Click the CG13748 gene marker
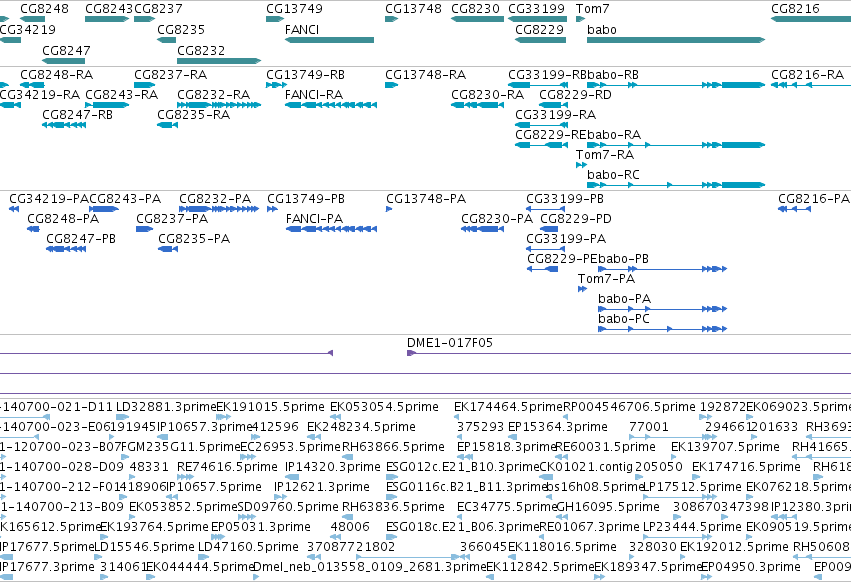 (x=391, y=19)
